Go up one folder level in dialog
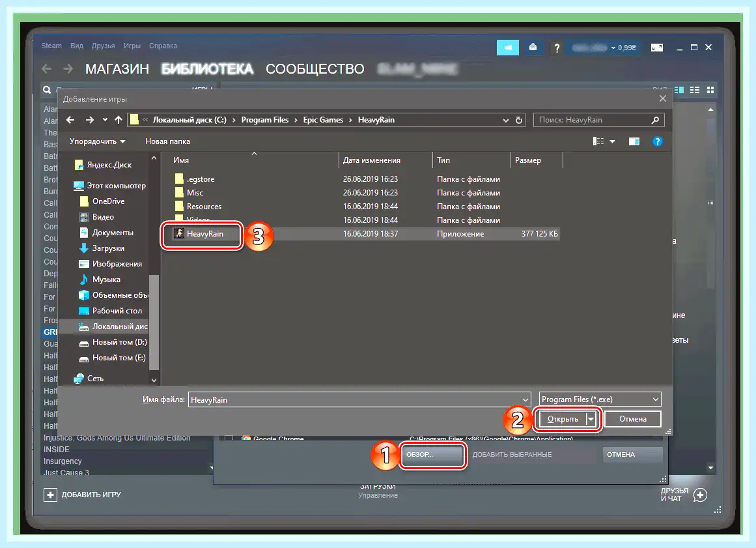Viewport: 756px width, 548px height. [119, 120]
